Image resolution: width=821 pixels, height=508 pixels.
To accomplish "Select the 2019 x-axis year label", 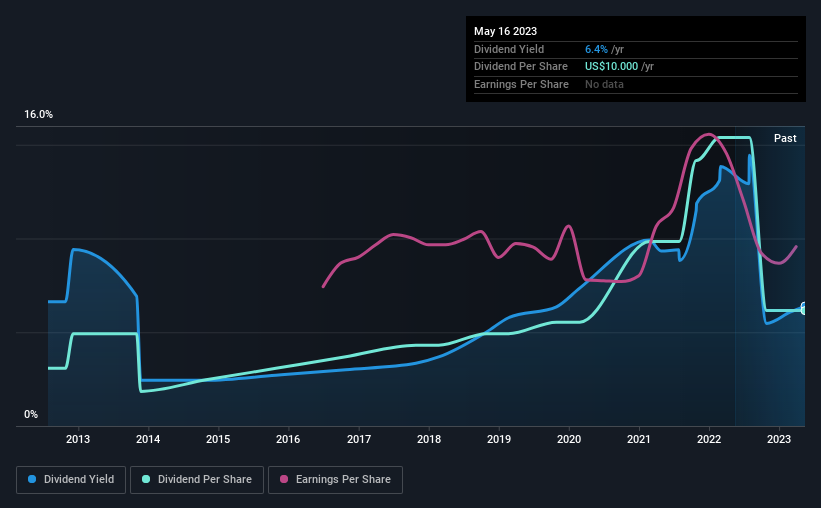I will (x=499, y=439).
